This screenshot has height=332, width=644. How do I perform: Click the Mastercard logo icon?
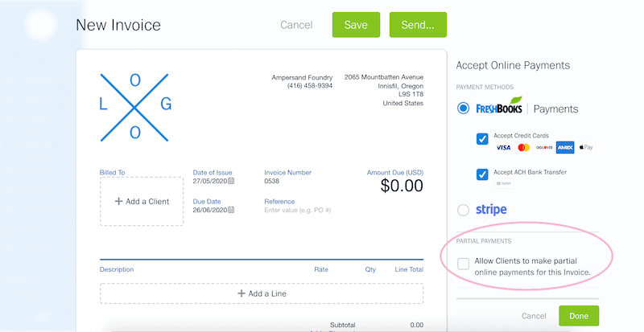click(x=524, y=148)
